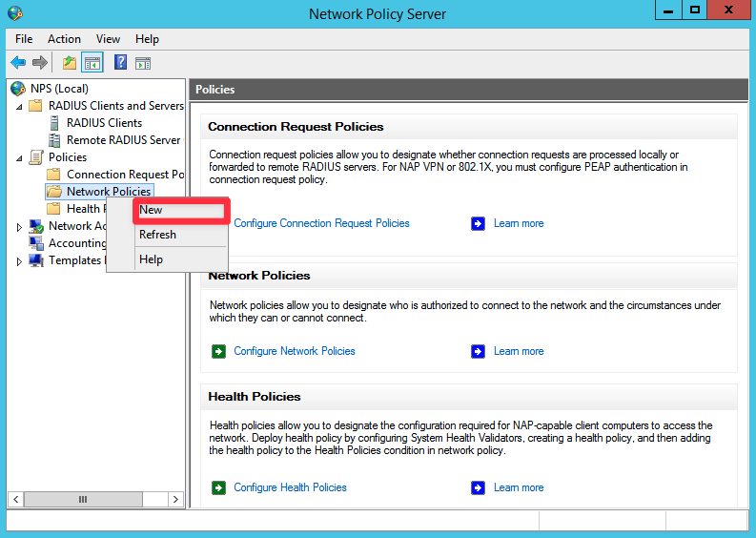Click Learn more in Connection Request Policies section
Screen dimensions: 756x538
(519, 223)
